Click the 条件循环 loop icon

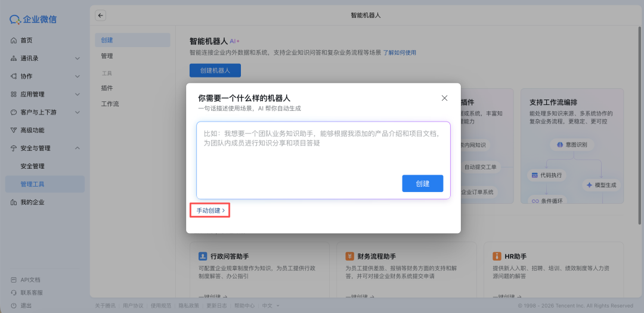point(535,202)
